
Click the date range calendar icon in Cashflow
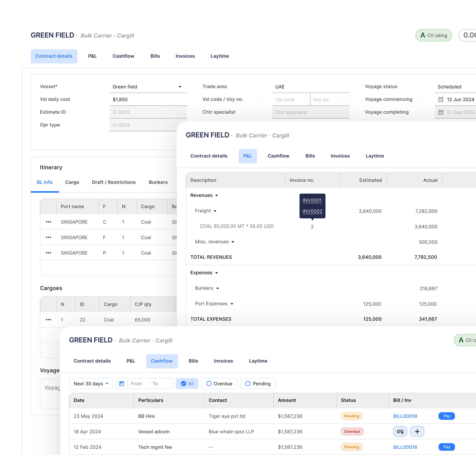(122, 384)
